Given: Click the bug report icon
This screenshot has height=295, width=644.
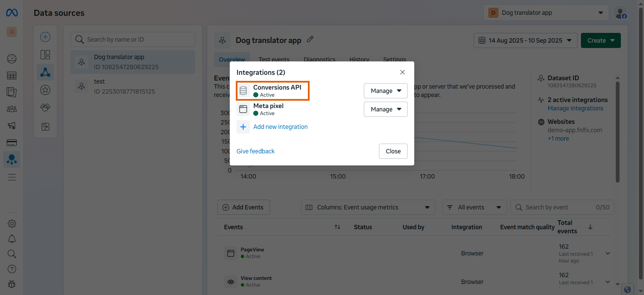Looking at the screenshot, I should 12,284.
